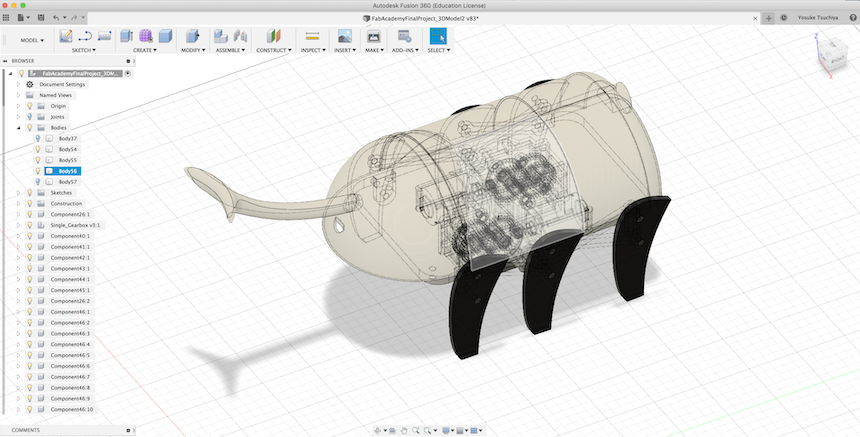Screen dimensions: 860x437
Task: Open the CONSTRUCT menu
Action: point(273,50)
